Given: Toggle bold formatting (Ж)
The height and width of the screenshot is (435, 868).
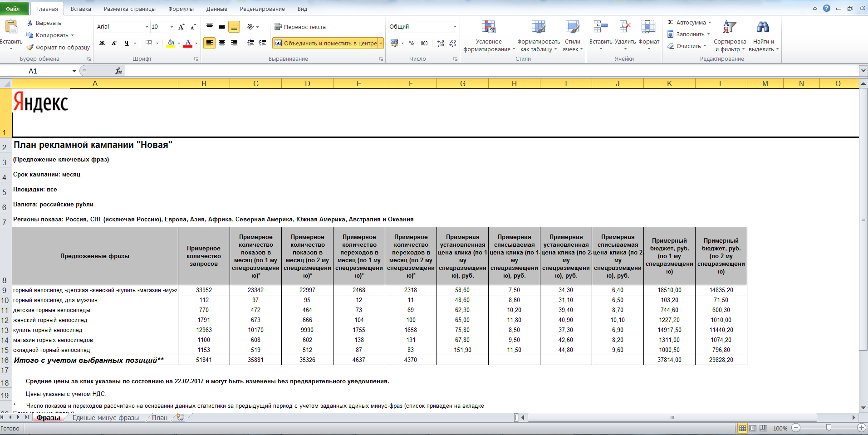Looking at the screenshot, I should coord(102,43).
